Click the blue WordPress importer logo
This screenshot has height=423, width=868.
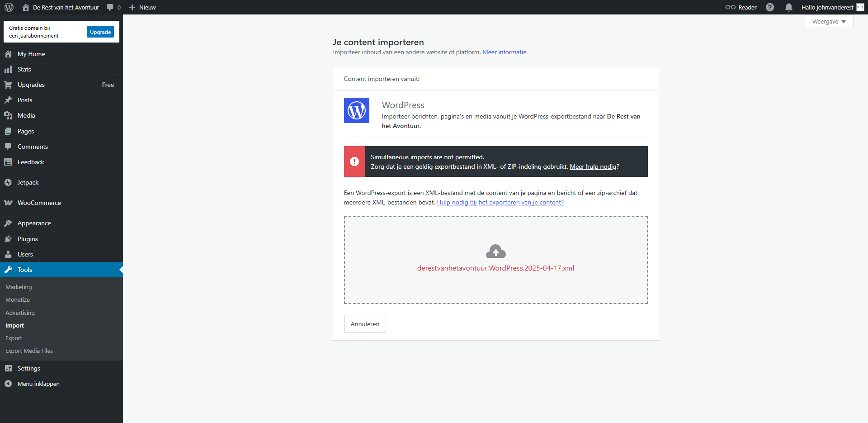click(356, 110)
